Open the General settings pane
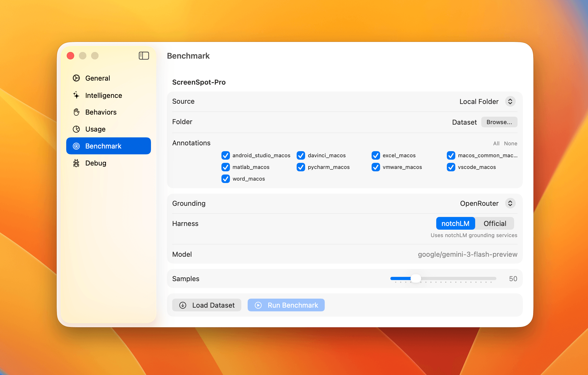 (109, 78)
